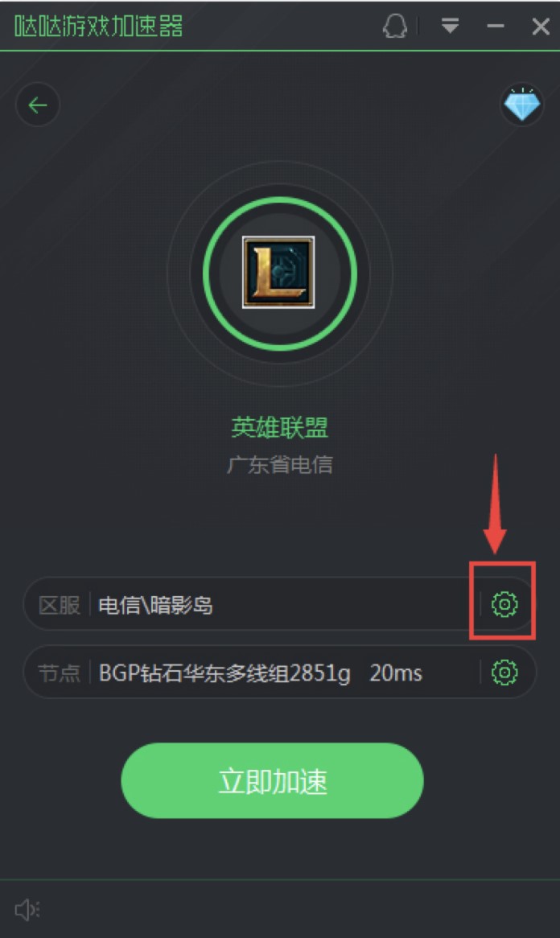The image size is (560, 938).
Task: Click the 广东省电信 network label
Action: [279, 464]
